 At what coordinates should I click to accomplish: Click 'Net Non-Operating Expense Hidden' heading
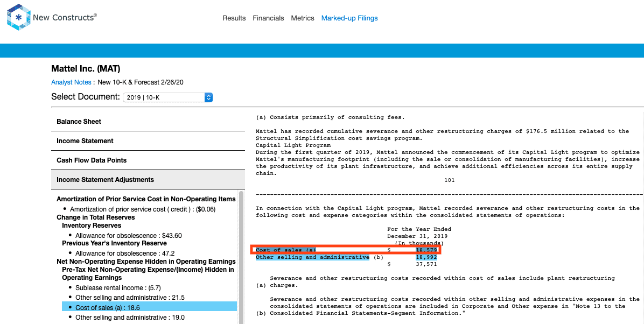(146, 262)
